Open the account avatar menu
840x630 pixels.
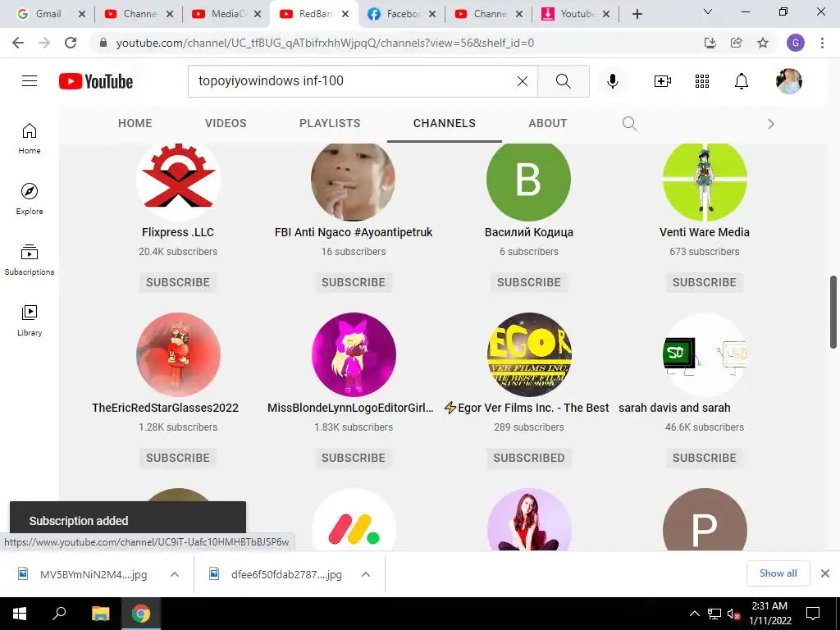tap(789, 81)
